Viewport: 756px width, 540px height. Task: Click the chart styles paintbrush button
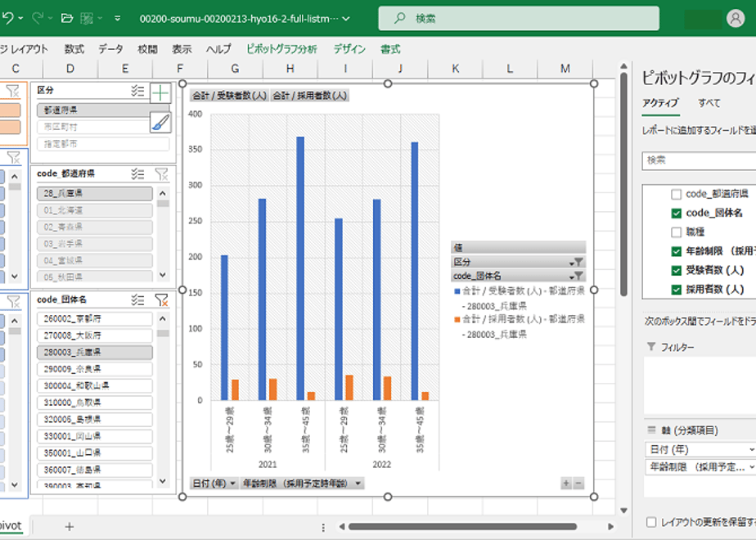click(x=160, y=123)
